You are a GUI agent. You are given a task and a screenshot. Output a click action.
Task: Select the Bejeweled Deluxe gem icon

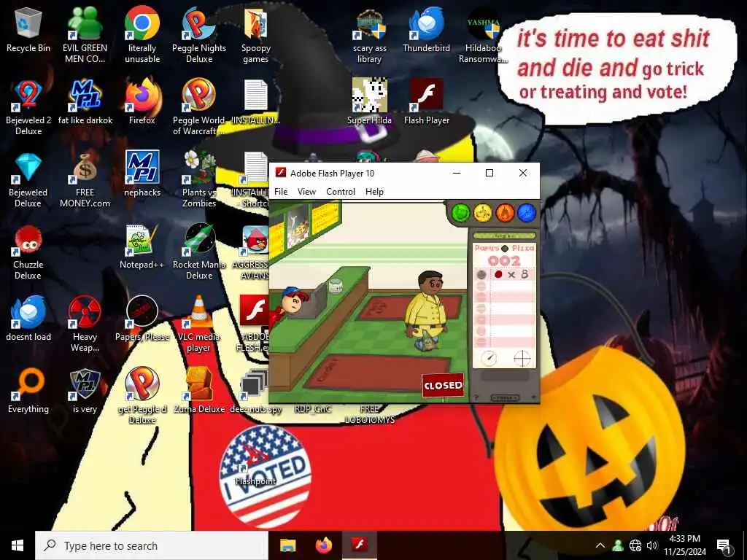[x=28, y=180]
